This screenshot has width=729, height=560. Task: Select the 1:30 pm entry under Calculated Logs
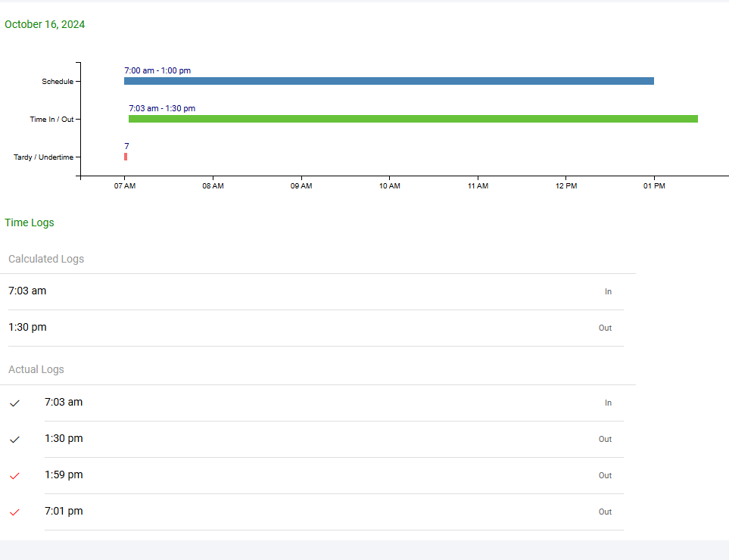[27, 327]
